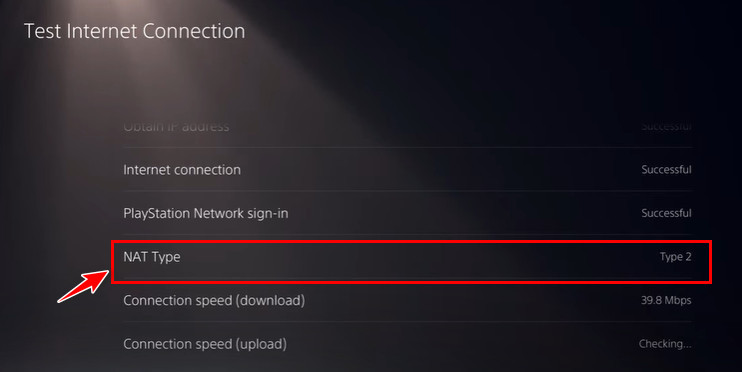
Task: Click the Checking... status text
Action: pos(665,344)
